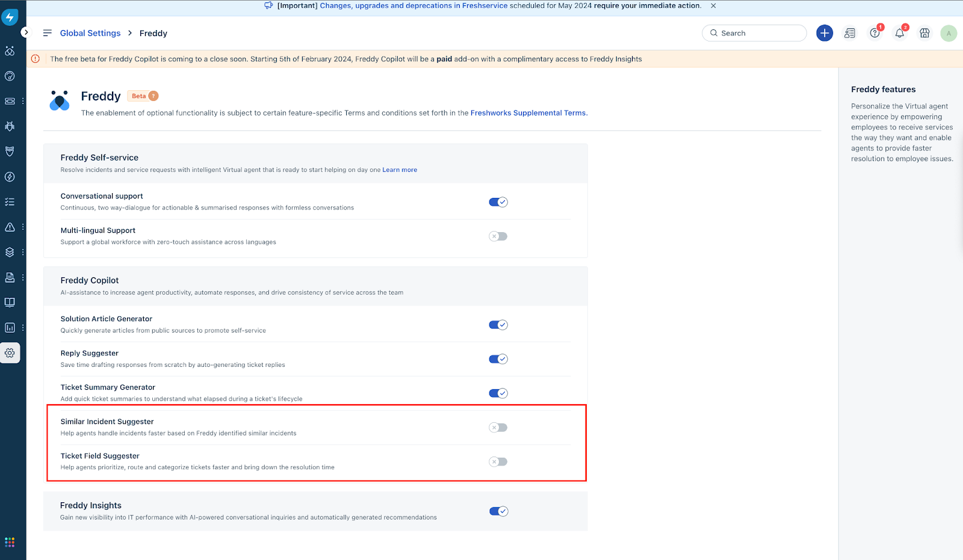Viewport: 963px width, 560px height.
Task: Click the 'Solution Article Generator' label
Action: pos(107,319)
